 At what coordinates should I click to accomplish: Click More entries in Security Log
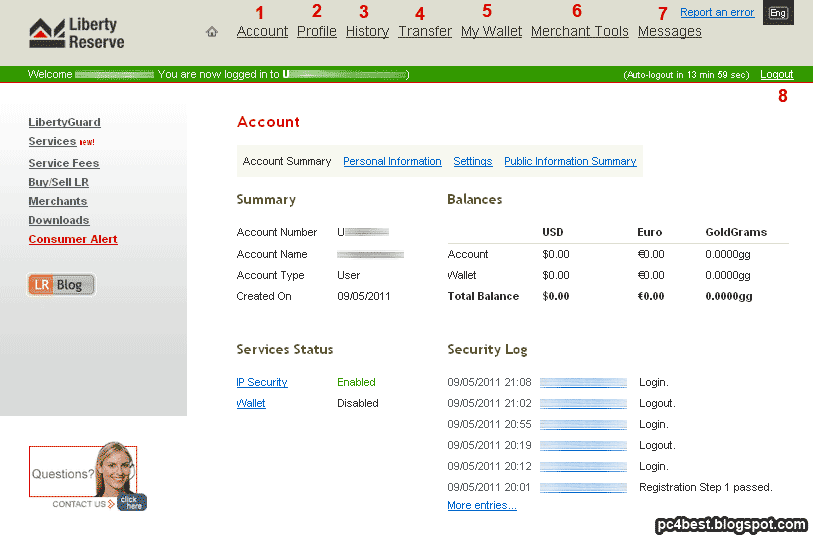tap(482, 505)
